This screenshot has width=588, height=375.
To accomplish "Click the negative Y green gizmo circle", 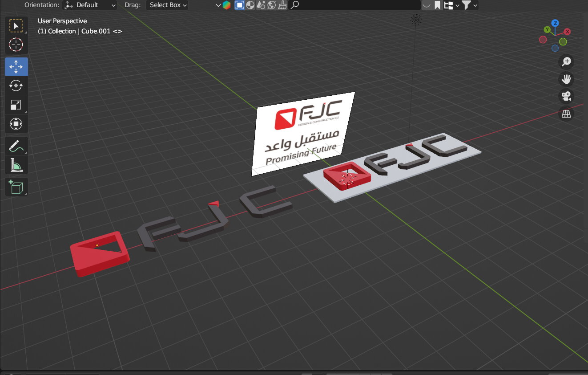I will [563, 41].
